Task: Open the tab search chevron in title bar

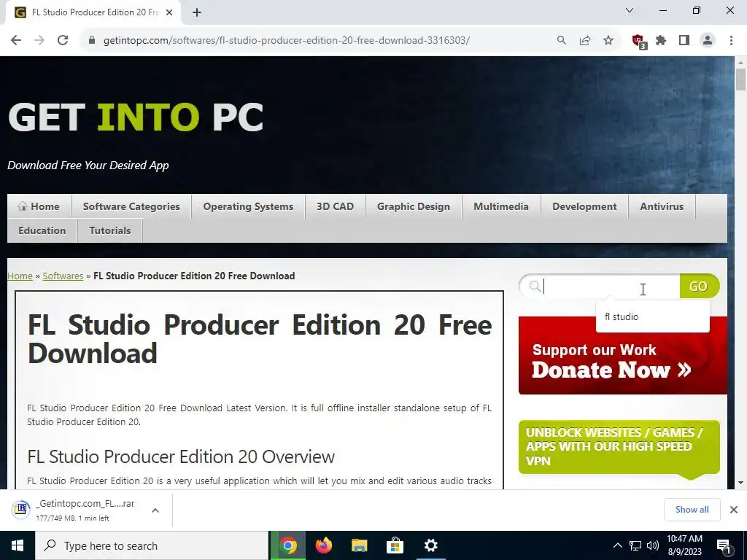Action: point(630,10)
